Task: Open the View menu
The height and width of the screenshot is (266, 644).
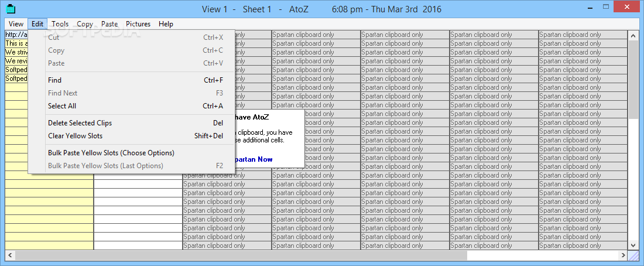Action: pyautogui.click(x=16, y=24)
